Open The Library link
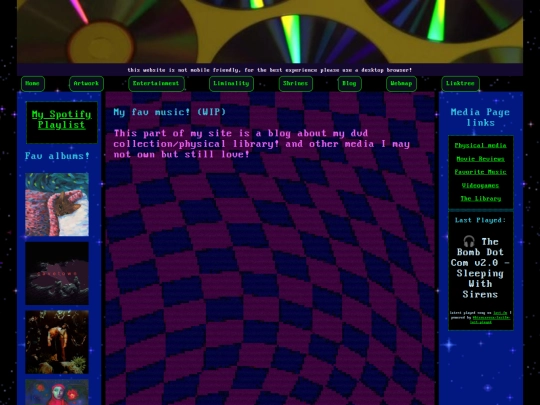This screenshot has width=540, height=405. (x=481, y=198)
